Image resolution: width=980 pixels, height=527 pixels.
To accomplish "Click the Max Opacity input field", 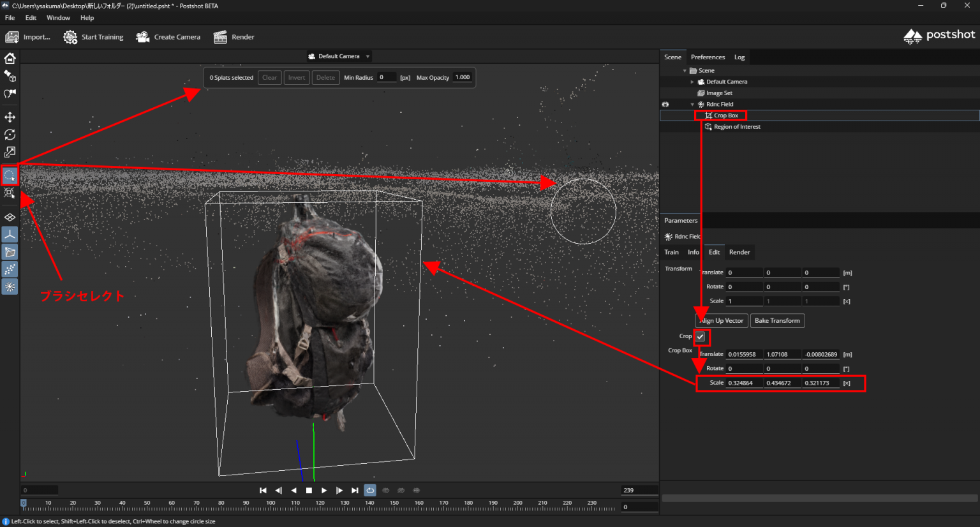I will click(x=461, y=77).
